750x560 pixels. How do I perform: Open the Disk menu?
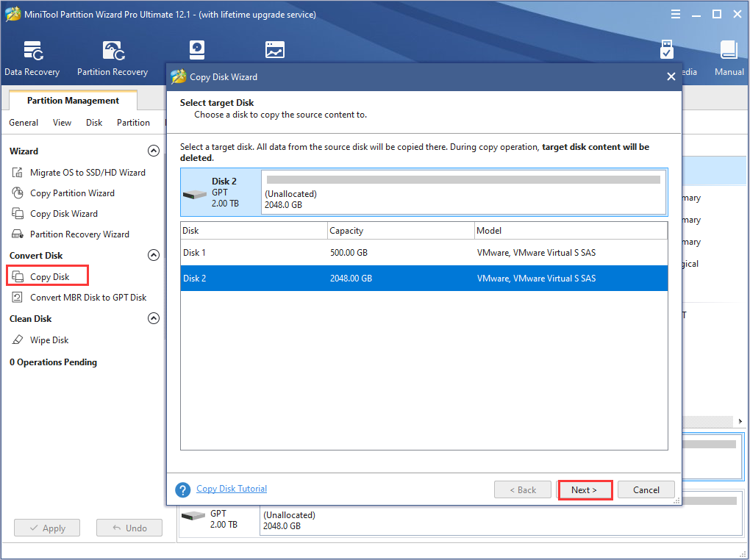[x=94, y=123]
